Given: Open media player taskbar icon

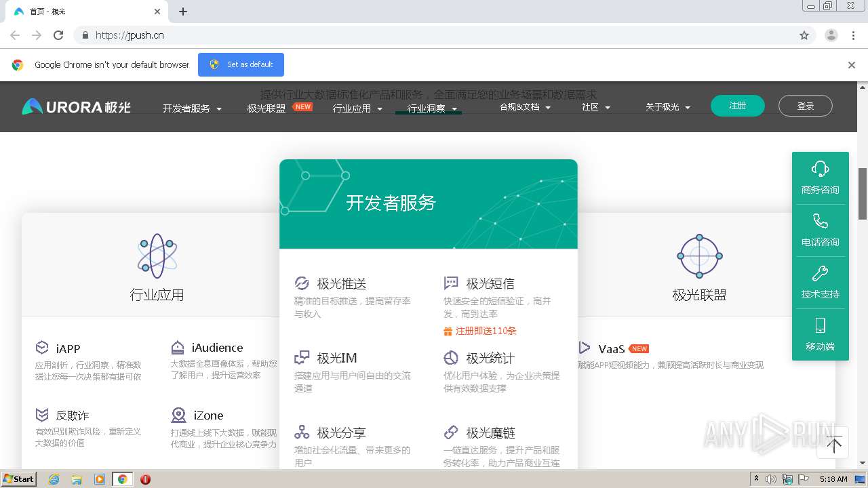Looking at the screenshot, I should tap(100, 479).
